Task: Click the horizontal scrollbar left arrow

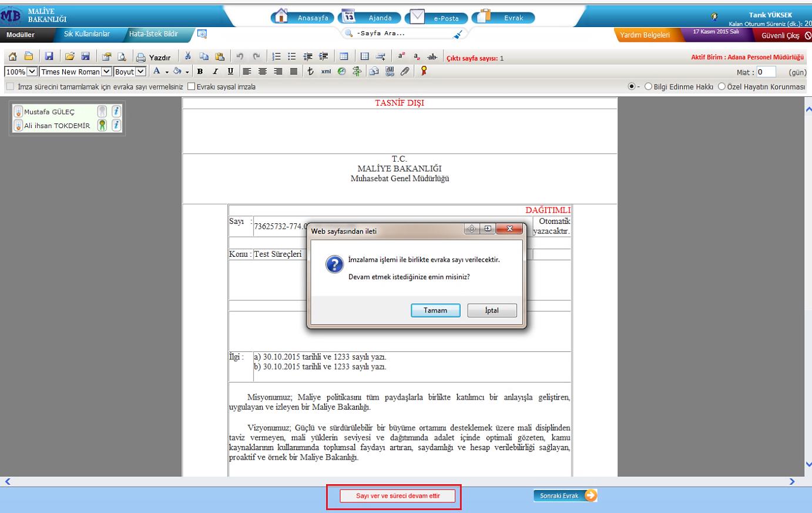Action: tap(8, 481)
